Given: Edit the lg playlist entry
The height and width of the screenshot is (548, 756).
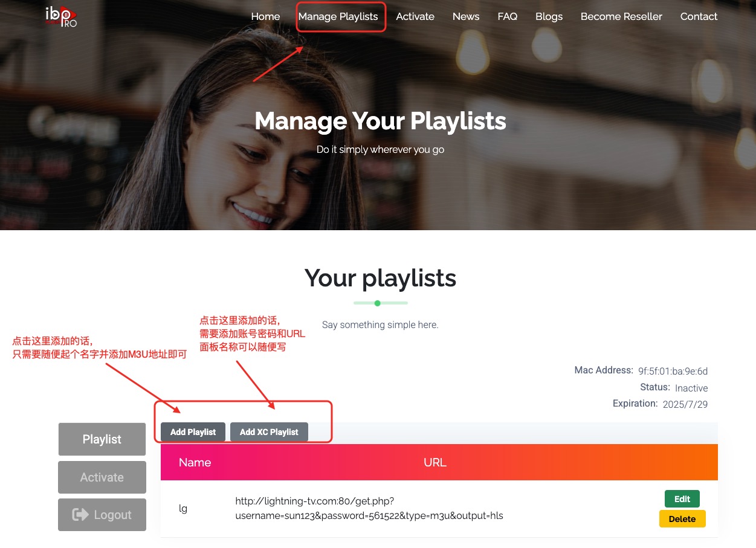Looking at the screenshot, I should coord(682,499).
